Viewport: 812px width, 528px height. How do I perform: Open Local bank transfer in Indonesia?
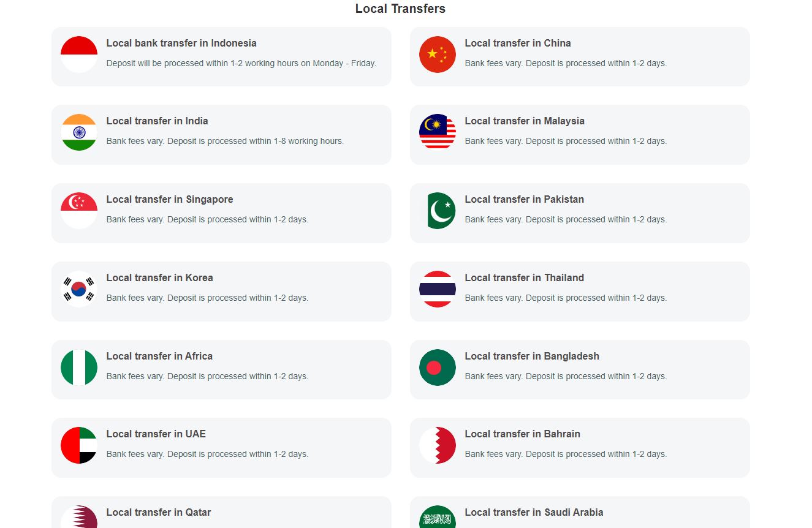181,43
